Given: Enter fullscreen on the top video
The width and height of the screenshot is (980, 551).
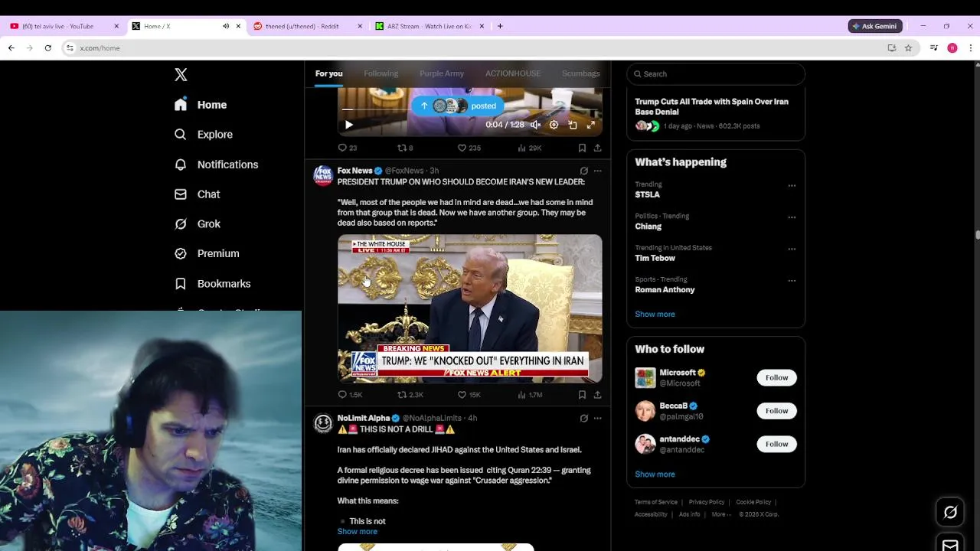Looking at the screenshot, I should tap(591, 125).
